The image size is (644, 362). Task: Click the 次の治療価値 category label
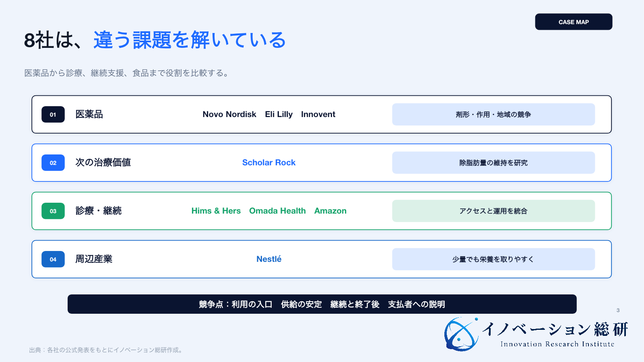pyautogui.click(x=103, y=162)
